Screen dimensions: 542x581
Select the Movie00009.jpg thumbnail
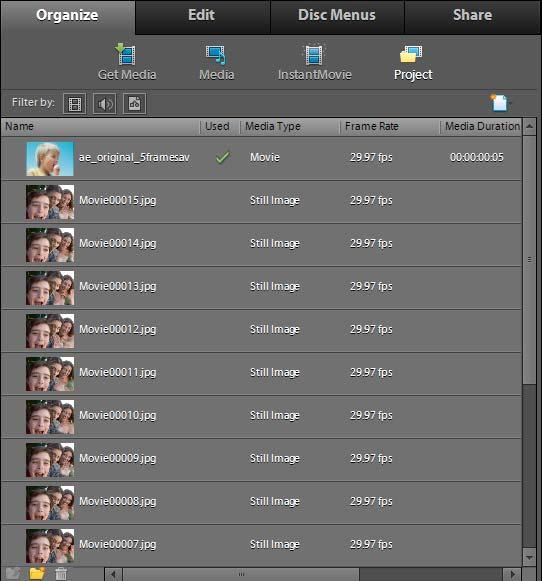pyautogui.click(x=50, y=460)
